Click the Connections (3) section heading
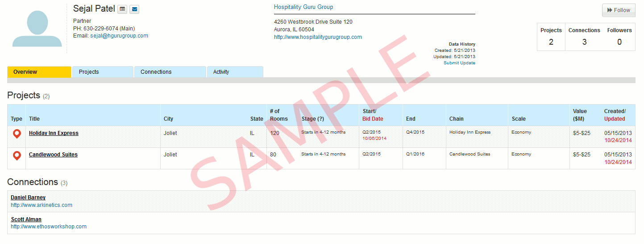Screen dimensions: 644x244 click(x=37, y=182)
